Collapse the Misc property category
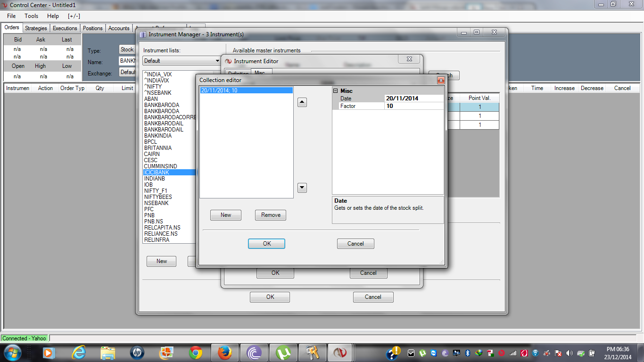The width and height of the screenshot is (644, 362). click(x=336, y=91)
